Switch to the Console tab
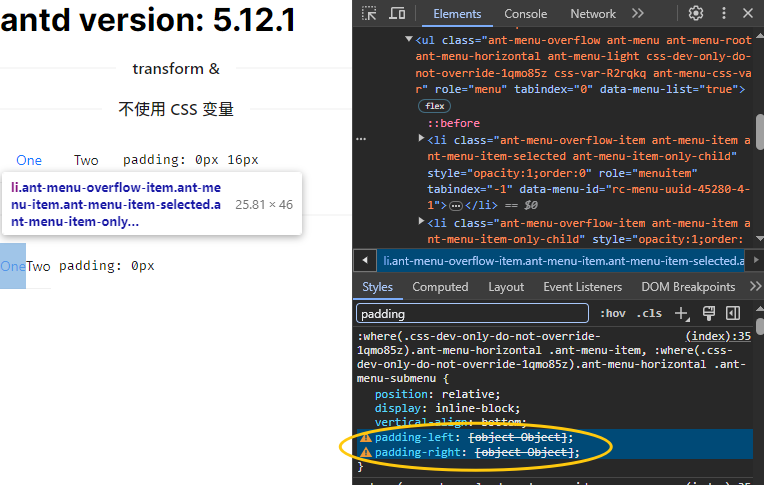This screenshot has height=485, width=764. (525, 14)
